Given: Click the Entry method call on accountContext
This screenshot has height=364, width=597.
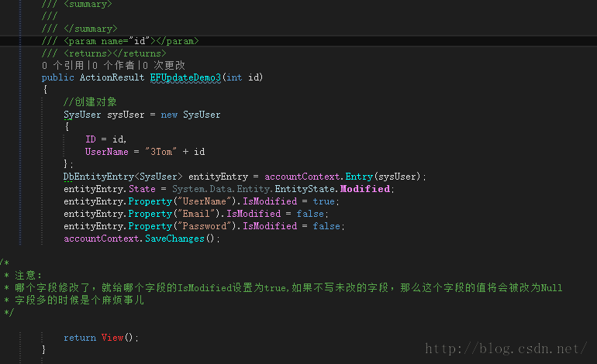Looking at the screenshot, I should pyautogui.click(x=359, y=177).
